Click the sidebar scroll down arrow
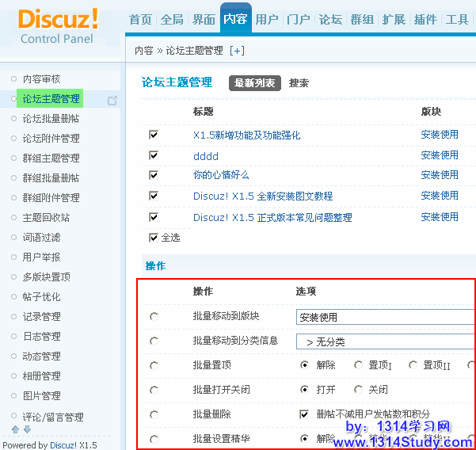476x450 pixels. [27, 429]
